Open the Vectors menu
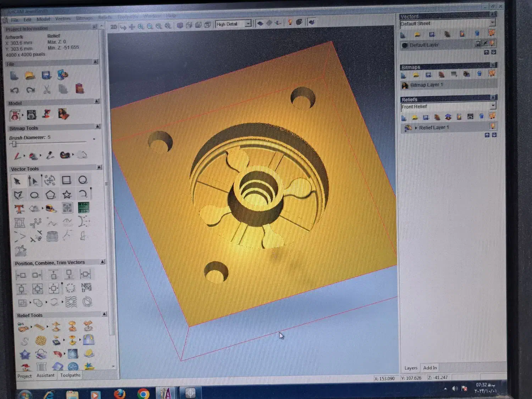 tap(63, 19)
